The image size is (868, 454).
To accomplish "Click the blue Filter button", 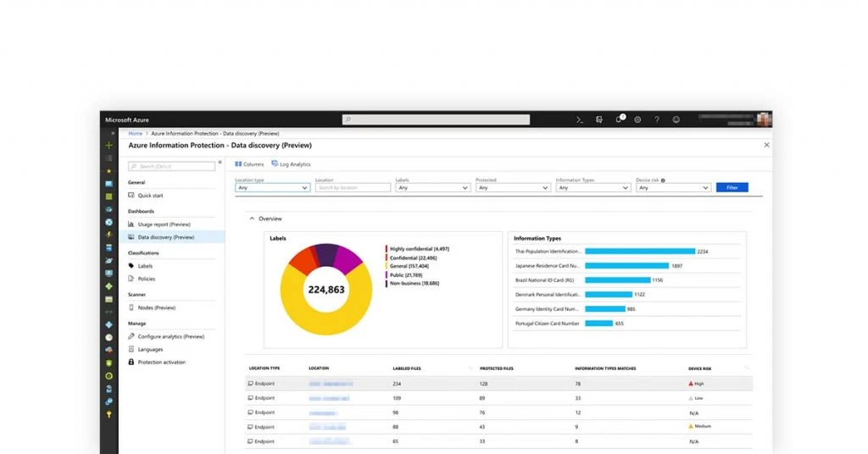I will pyautogui.click(x=732, y=187).
